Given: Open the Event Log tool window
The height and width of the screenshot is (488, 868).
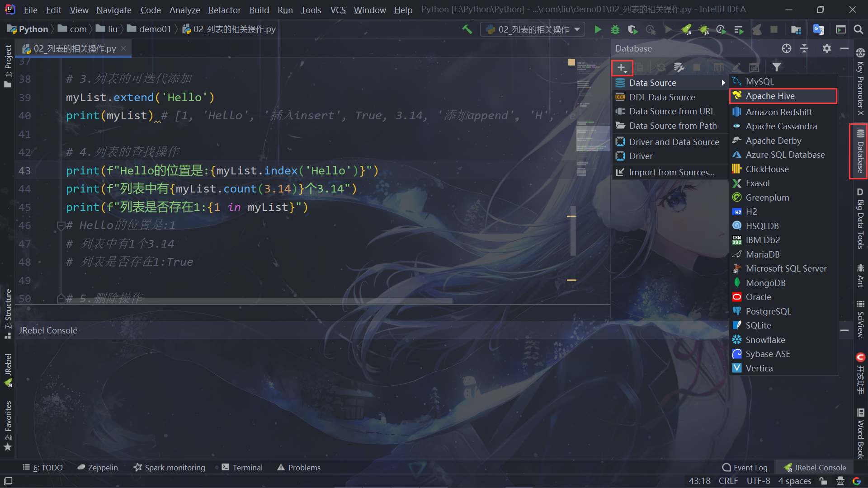Looking at the screenshot, I should [745, 468].
